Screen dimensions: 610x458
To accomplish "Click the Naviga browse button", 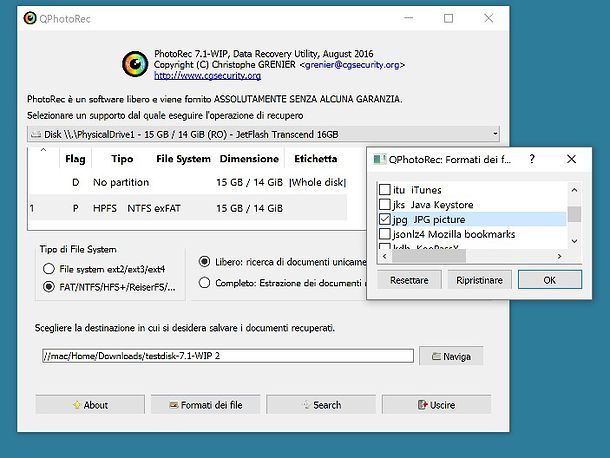I will click(x=451, y=356).
